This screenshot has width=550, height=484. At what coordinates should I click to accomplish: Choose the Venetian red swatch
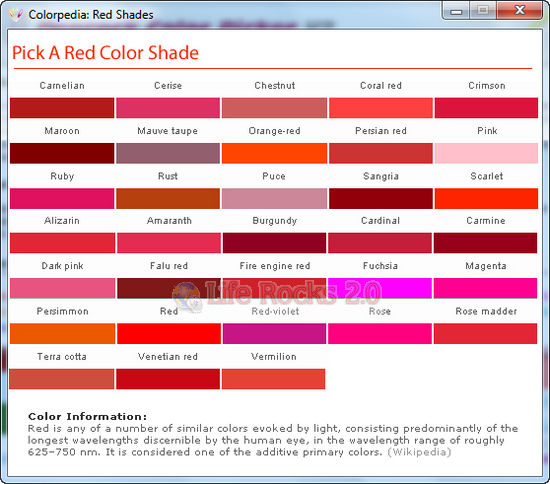pyautogui.click(x=168, y=379)
